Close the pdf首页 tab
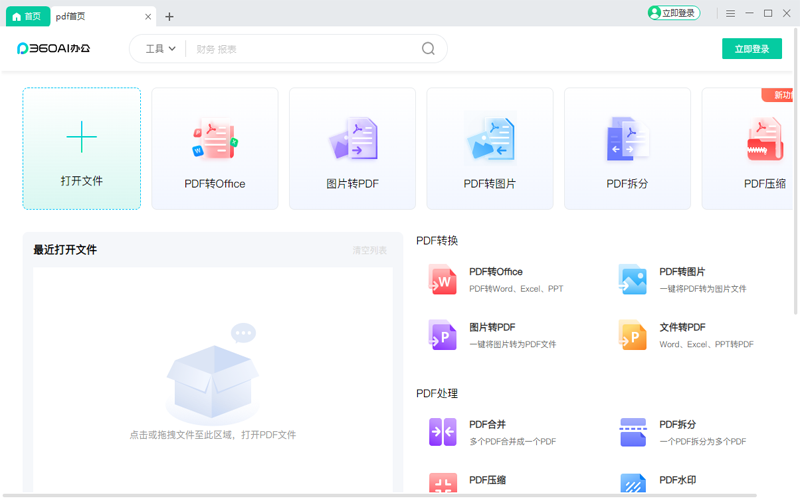The width and height of the screenshot is (800, 500). pos(149,17)
